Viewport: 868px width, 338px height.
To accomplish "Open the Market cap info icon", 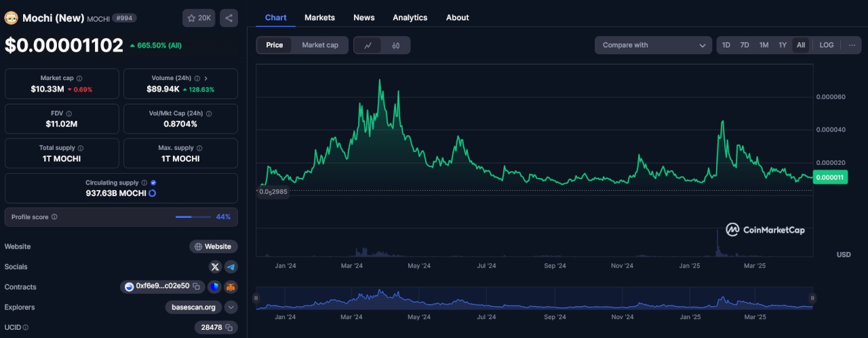I will pyautogui.click(x=79, y=79).
